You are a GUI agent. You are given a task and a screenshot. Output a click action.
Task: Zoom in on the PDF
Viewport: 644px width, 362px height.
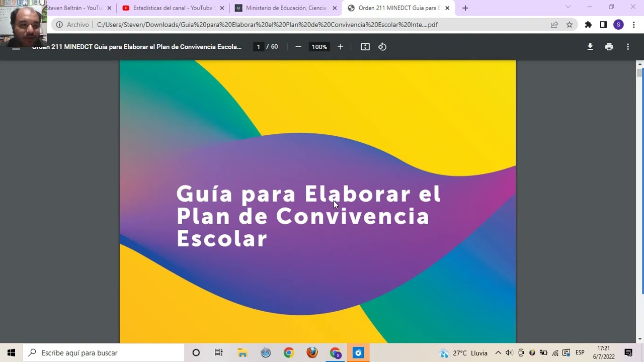pyautogui.click(x=340, y=47)
